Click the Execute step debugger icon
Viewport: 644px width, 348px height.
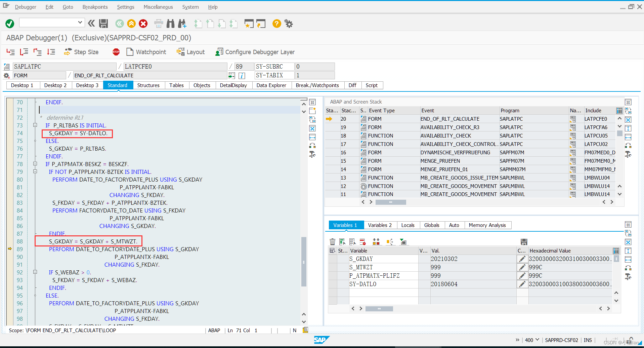[24, 52]
